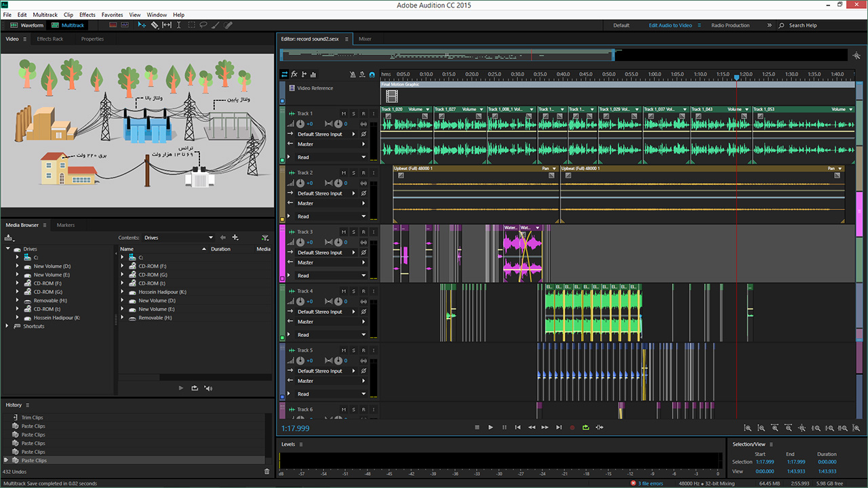868x488 pixels.
Task: Select the Time Selection tool
Action: tap(179, 25)
